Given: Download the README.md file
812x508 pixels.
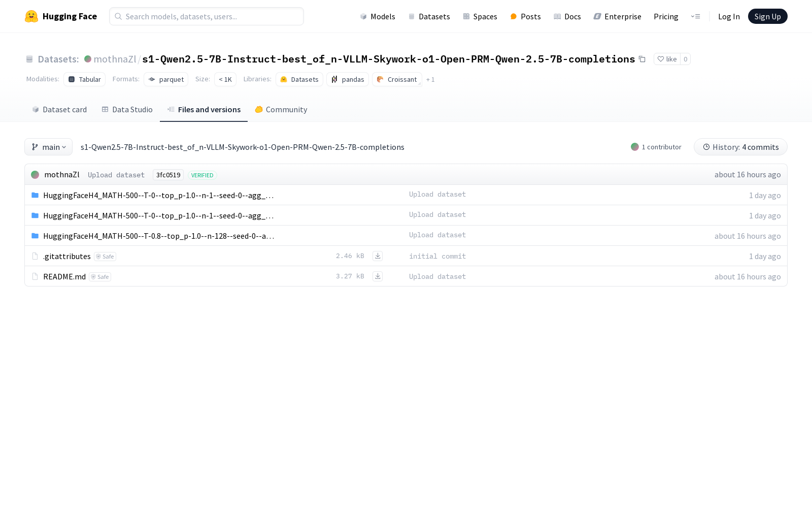Looking at the screenshot, I should click(x=378, y=276).
